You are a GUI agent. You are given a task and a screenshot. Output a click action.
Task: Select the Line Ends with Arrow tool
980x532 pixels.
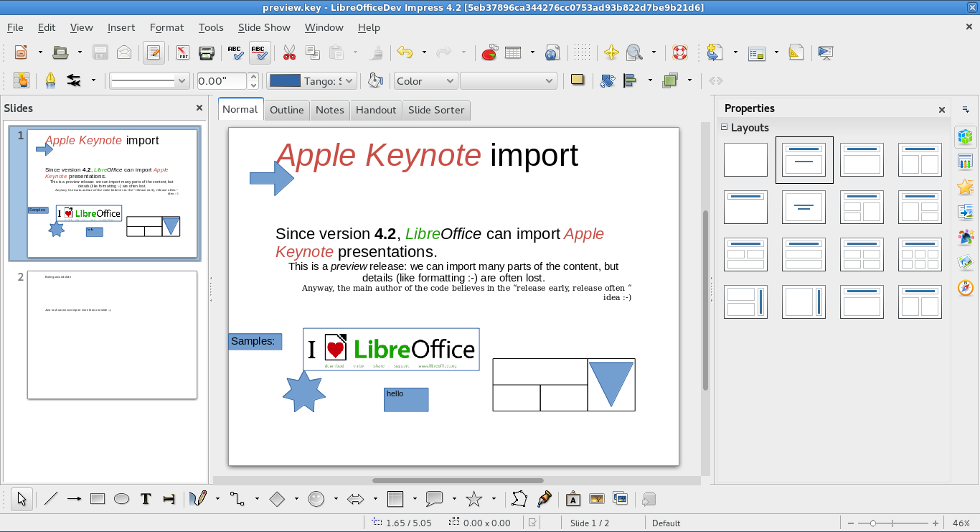coord(74,499)
